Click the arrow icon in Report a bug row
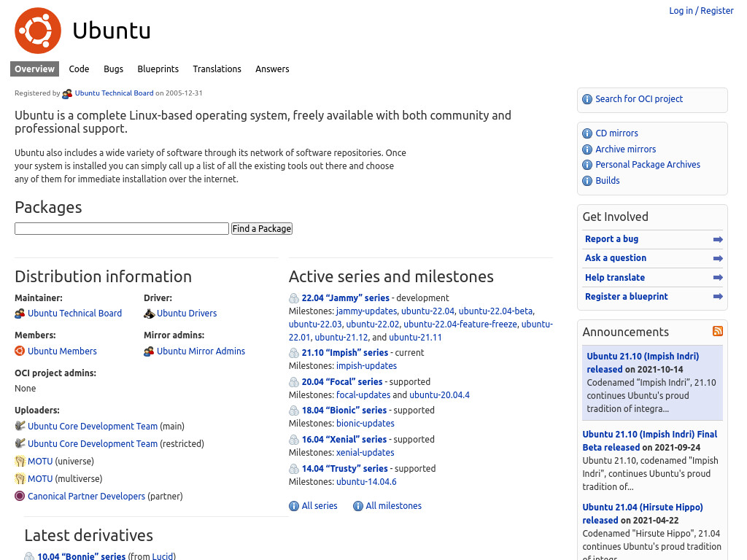Screen dimensions: 747x560 pos(718,239)
